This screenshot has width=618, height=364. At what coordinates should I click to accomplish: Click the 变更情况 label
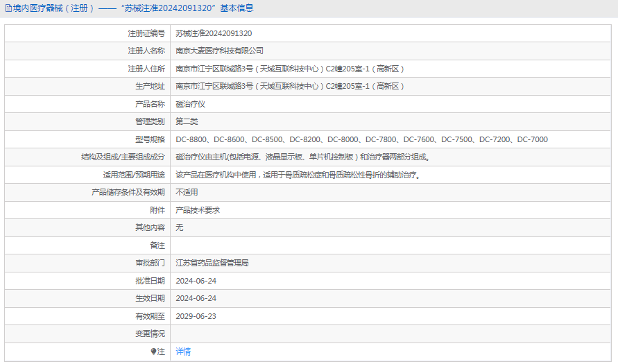[x=150, y=333]
